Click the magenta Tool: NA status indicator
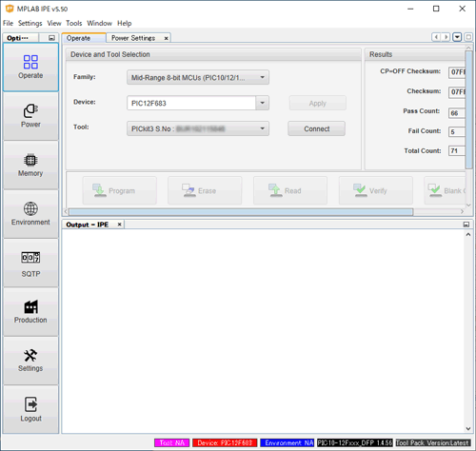The height and width of the screenshot is (451, 476). (x=172, y=442)
